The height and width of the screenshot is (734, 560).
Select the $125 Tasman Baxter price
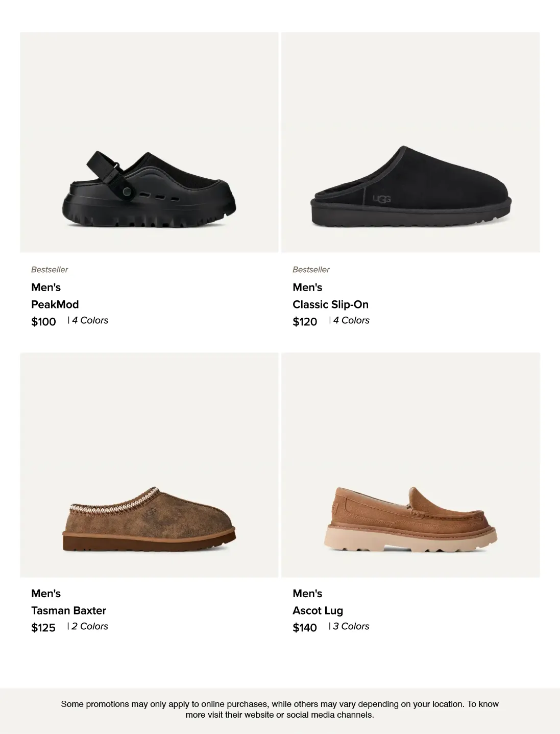43,628
